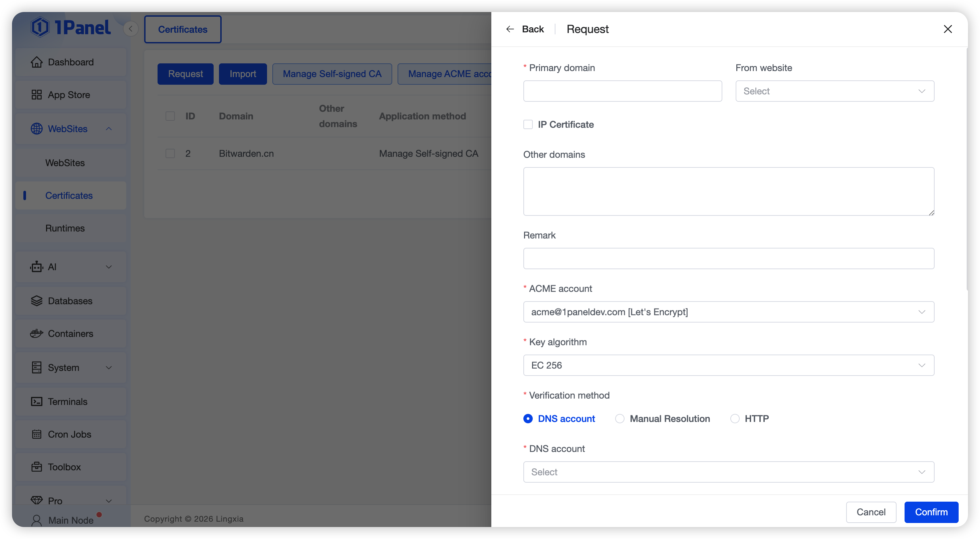Click the Primary domain input field

click(x=623, y=91)
